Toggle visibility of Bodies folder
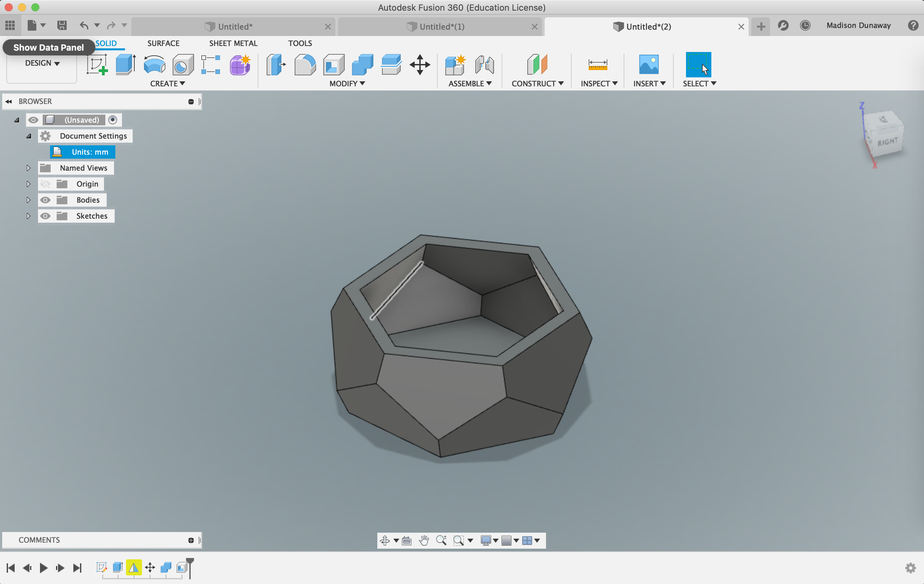 tap(45, 200)
